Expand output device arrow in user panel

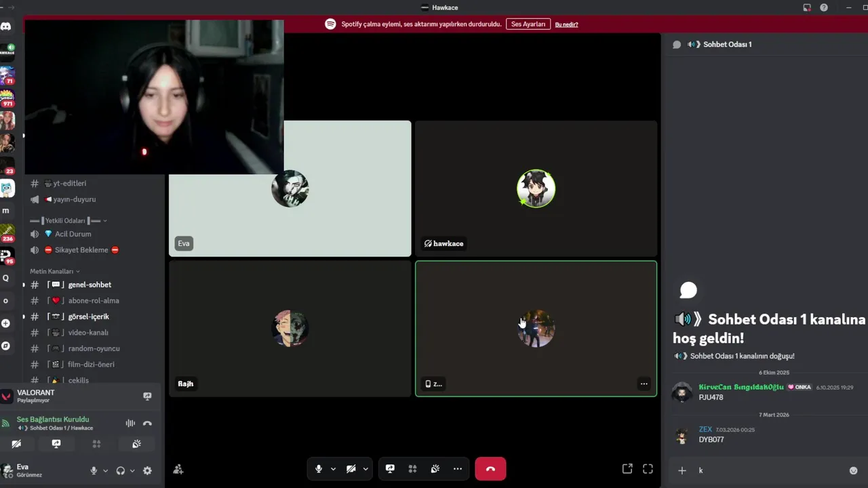pyautogui.click(x=132, y=470)
